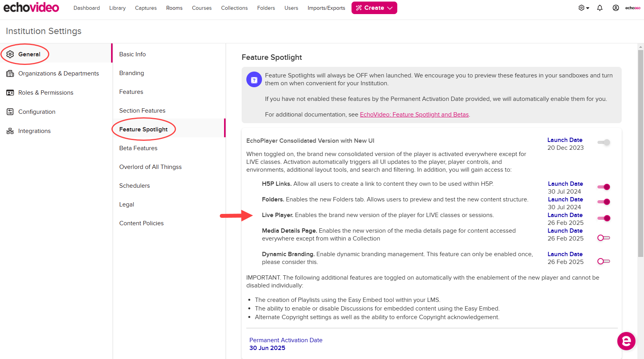Go to the Dashboard tab
Screen dimensions: 644x359
tap(86, 8)
